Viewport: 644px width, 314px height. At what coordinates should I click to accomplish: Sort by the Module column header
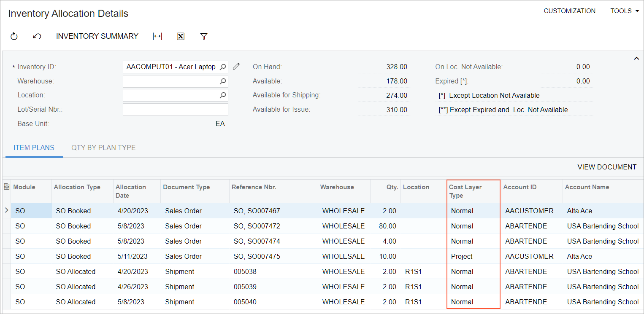[x=31, y=191]
